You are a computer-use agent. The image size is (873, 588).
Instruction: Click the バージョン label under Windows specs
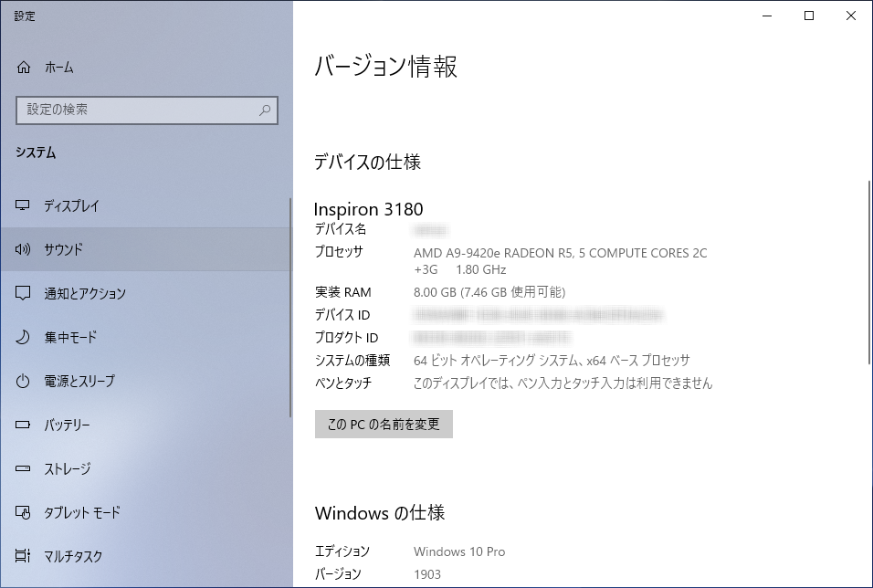(339, 574)
